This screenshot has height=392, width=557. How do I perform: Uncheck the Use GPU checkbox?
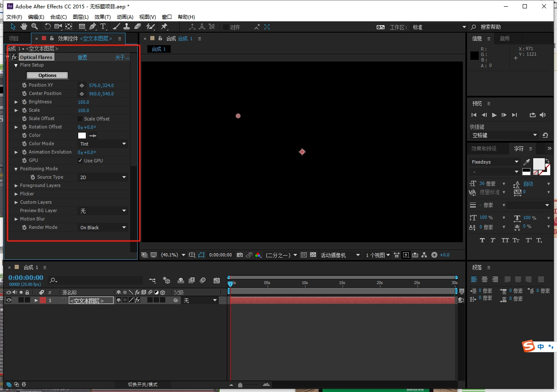(80, 161)
